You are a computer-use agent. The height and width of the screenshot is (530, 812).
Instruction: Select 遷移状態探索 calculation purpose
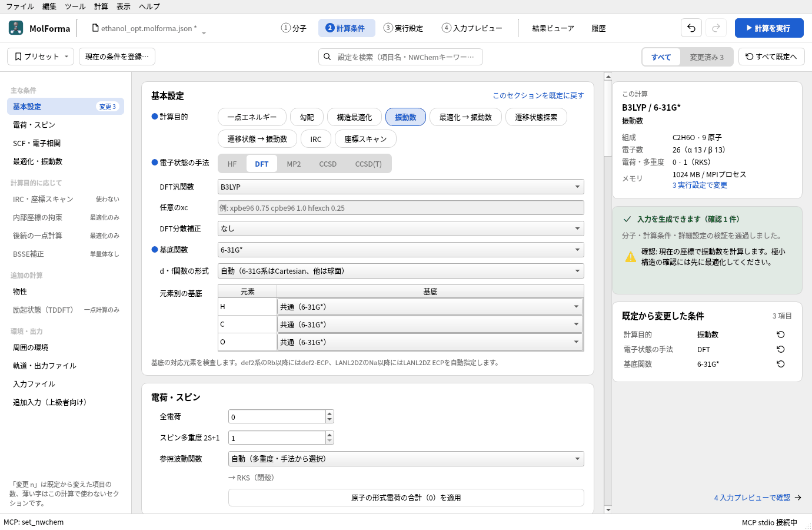point(536,117)
